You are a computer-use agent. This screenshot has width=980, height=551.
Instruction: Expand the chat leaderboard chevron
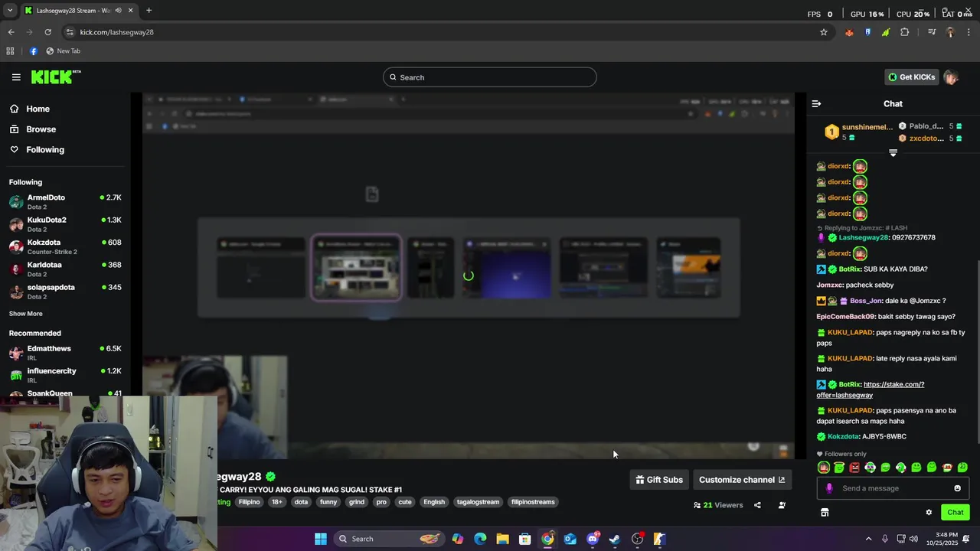893,153
